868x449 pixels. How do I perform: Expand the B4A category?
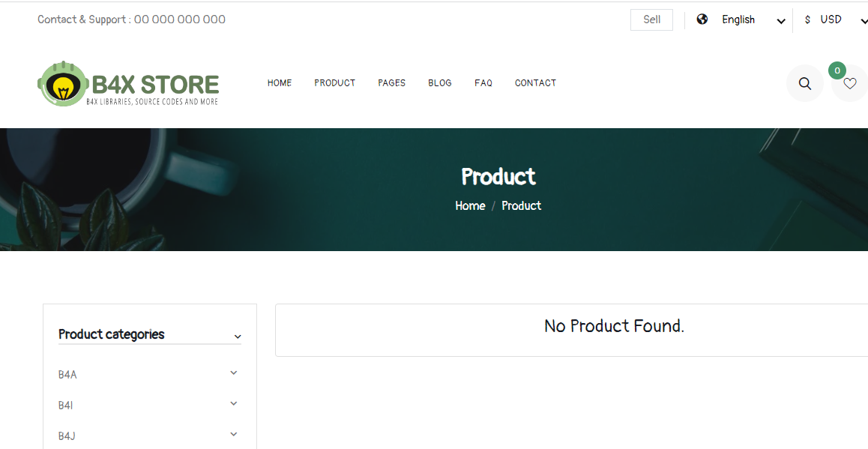[234, 373]
